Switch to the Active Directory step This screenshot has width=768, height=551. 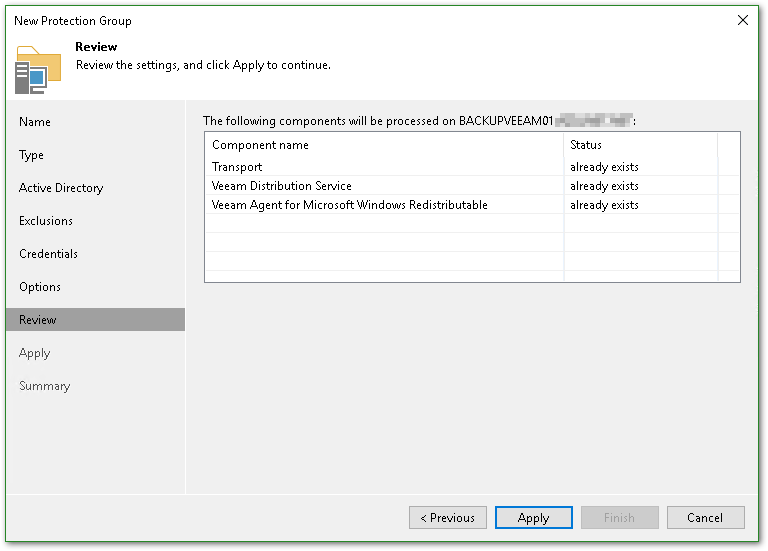click(61, 188)
